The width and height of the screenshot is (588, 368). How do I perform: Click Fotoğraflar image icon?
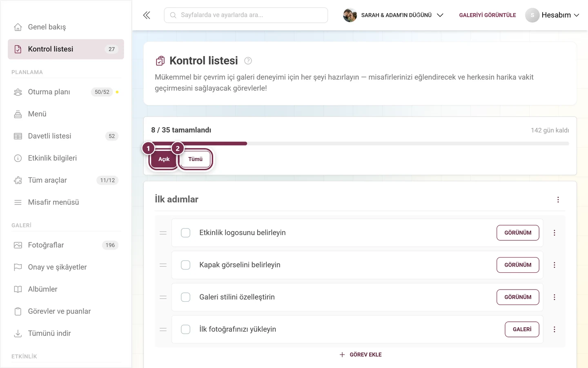tap(18, 245)
